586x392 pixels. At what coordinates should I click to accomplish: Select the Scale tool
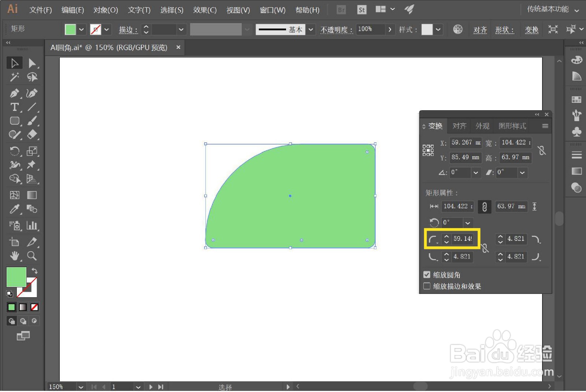(x=32, y=151)
